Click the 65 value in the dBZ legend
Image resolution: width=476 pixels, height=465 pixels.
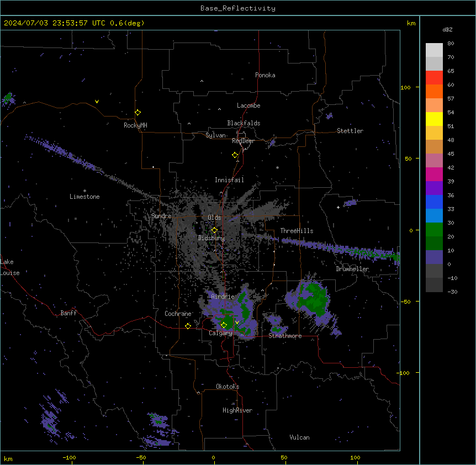pos(451,71)
